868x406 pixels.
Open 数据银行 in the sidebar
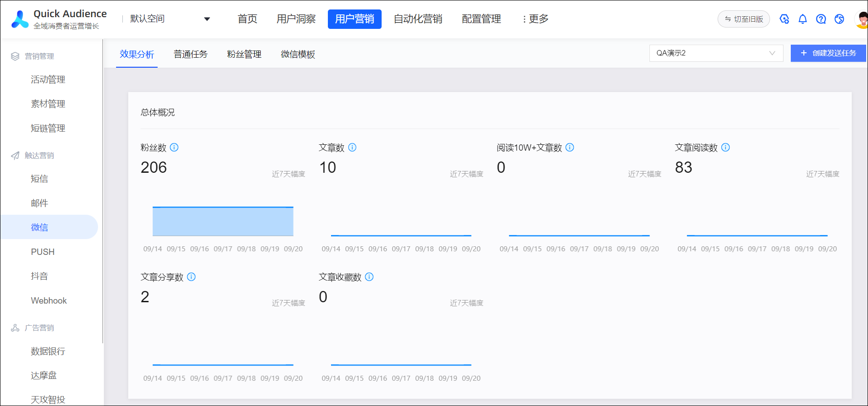point(48,351)
